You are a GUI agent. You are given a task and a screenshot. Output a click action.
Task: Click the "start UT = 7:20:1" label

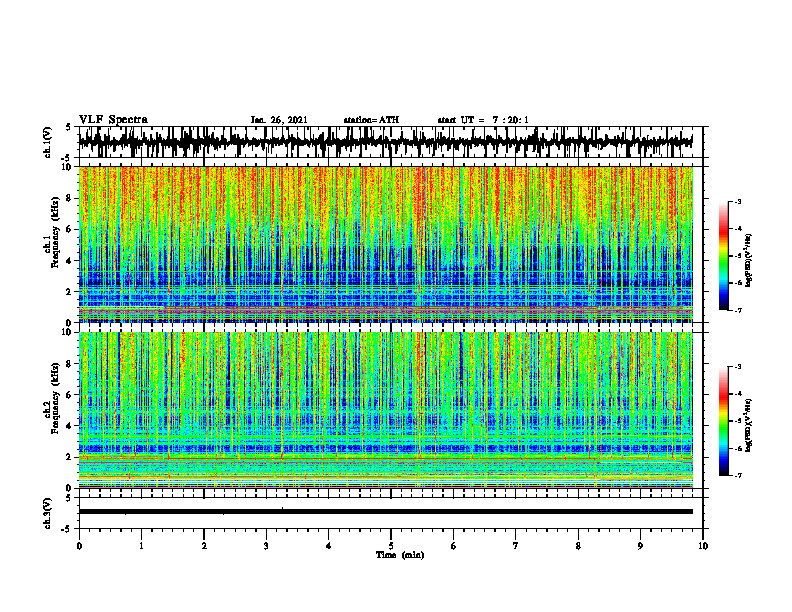483,120
